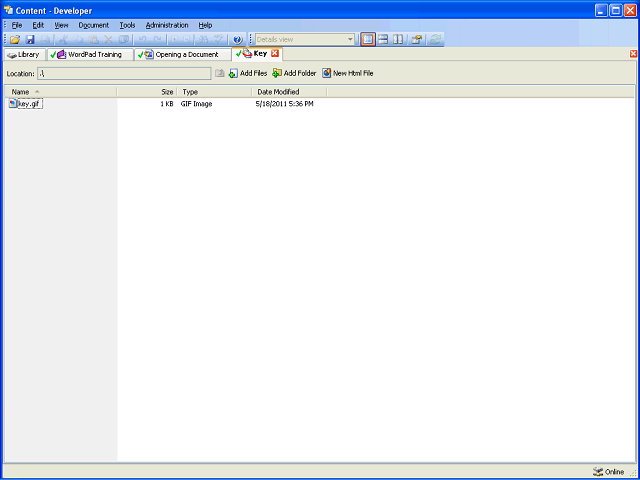Click the Add Files button
The width and height of the screenshot is (640, 480).
[x=248, y=73]
